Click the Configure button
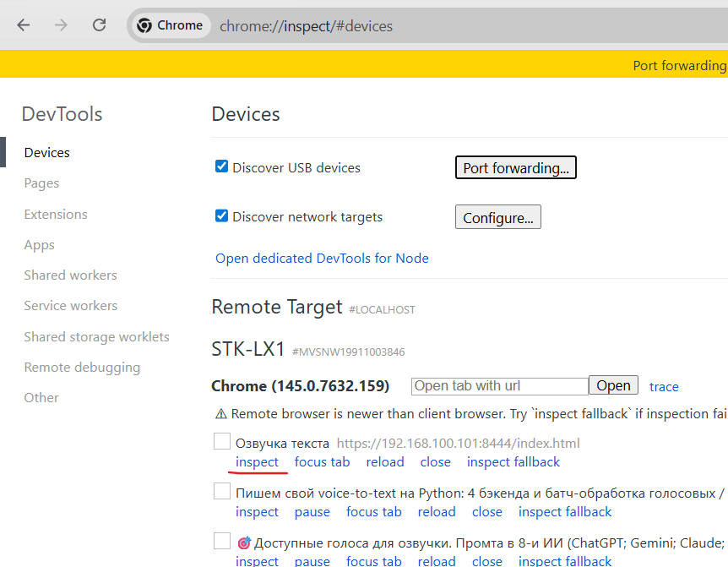The height and width of the screenshot is (567, 728). point(497,217)
